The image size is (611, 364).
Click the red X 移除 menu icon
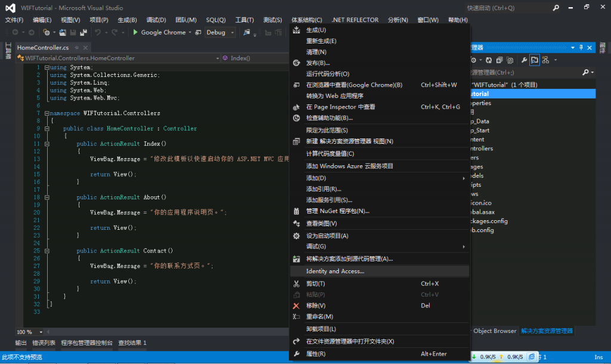[296, 306]
